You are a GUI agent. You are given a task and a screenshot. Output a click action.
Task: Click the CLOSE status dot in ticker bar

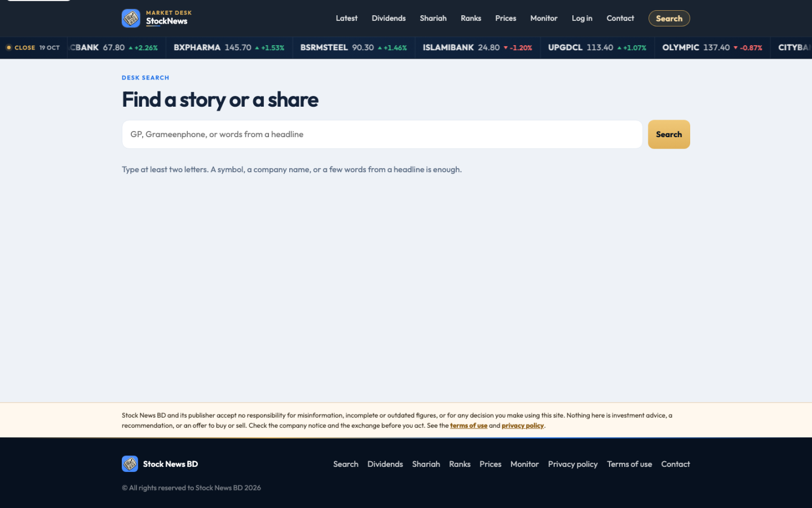point(8,47)
